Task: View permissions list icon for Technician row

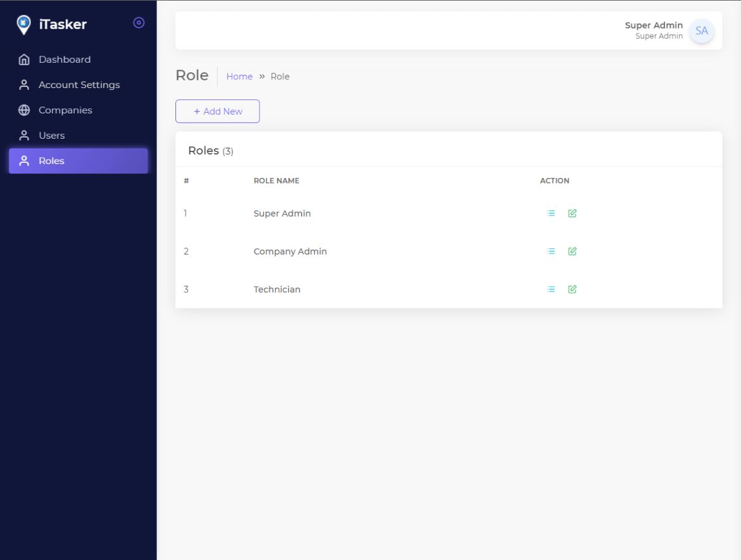Action: pyautogui.click(x=550, y=290)
